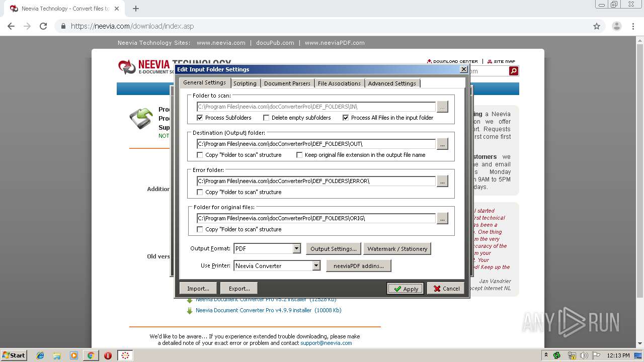The width and height of the screenshot is (644, 362).
Task: Click the Chrome address bar URL
Action: [x=132, y=26]
